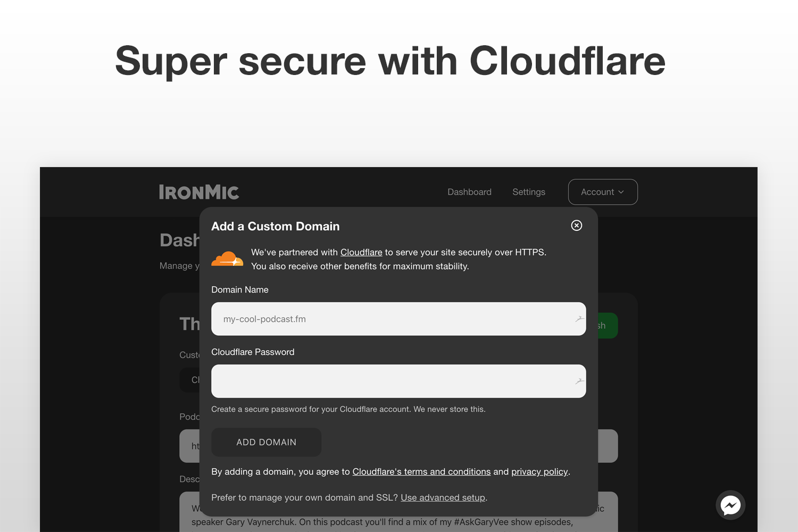Focus the Cloudflare Password input field
The image size is (798, 532).
(x=394, y=381)
